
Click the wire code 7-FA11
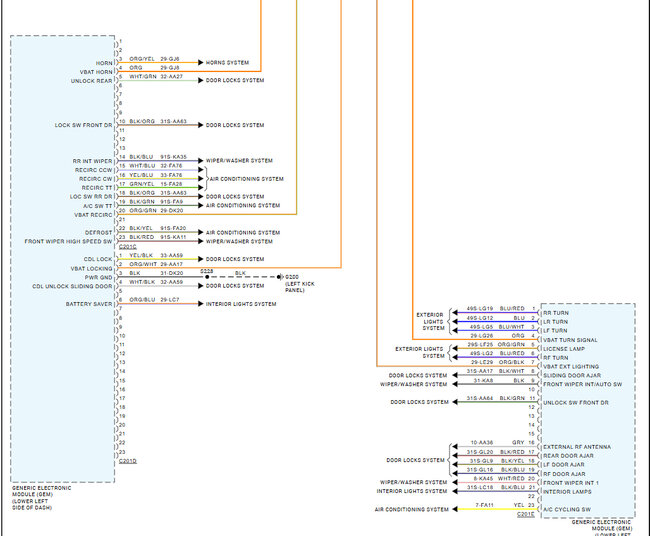click(485, 505)
